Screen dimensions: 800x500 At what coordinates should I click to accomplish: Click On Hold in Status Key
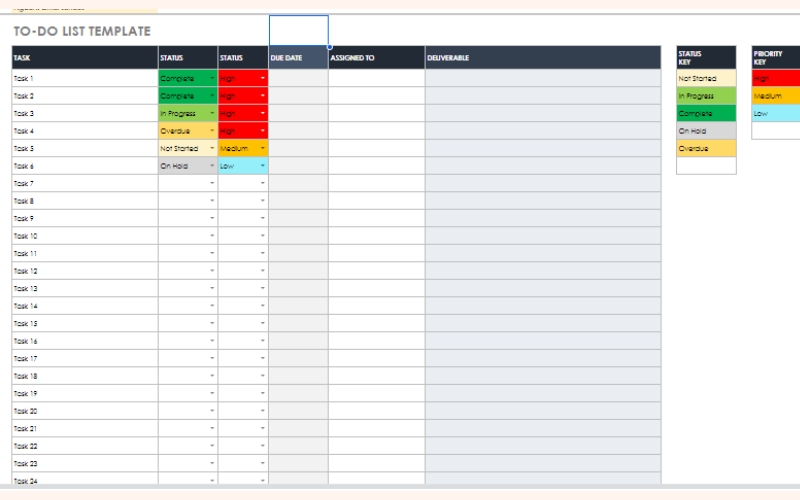706,131
